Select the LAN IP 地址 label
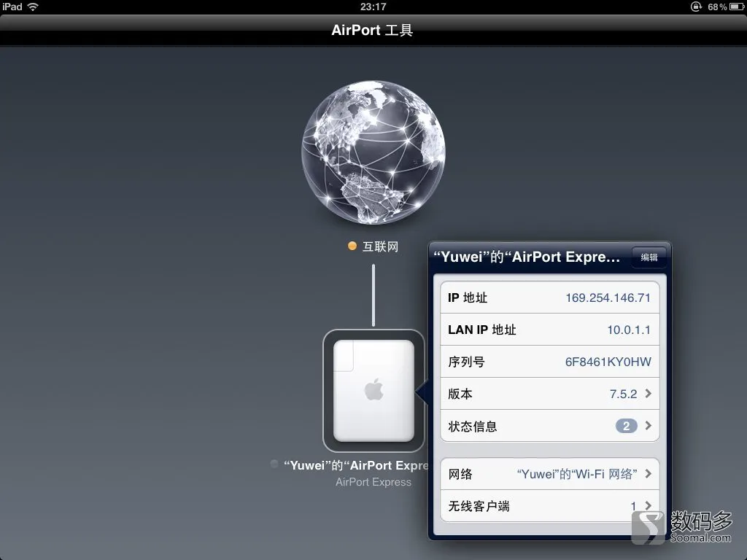 482,330
